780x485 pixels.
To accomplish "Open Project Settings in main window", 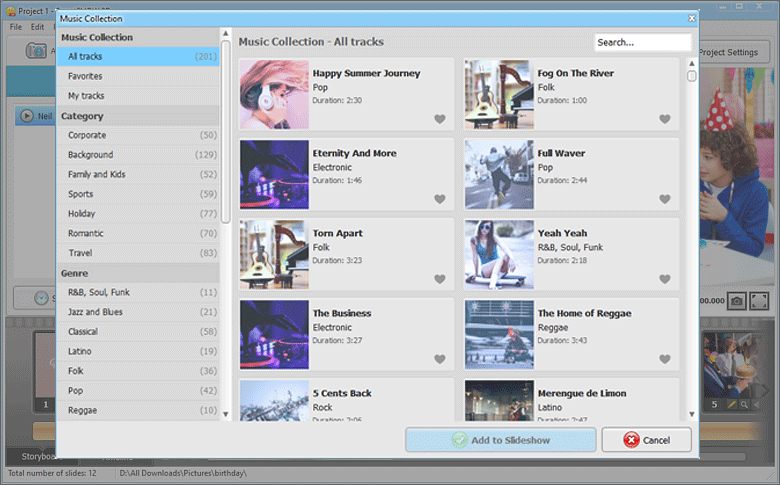I will pyautogui.click(x=734, y=52).
